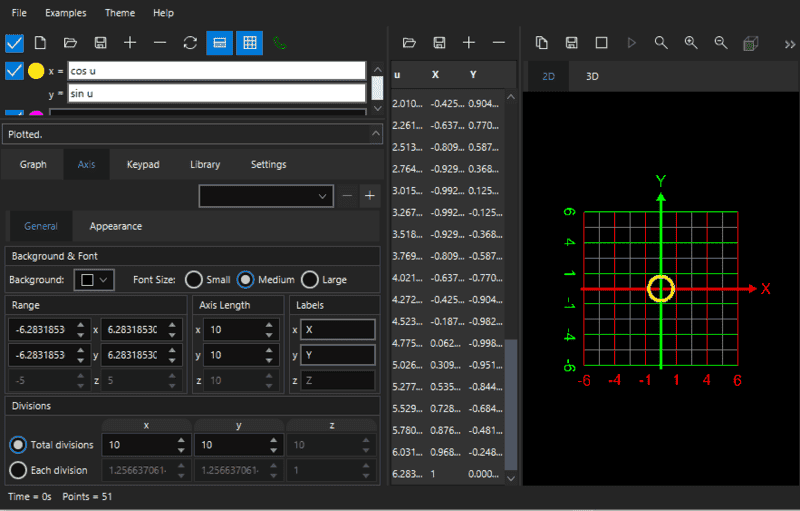
Task: Zoom out on the graph
Action: [720, 43]
